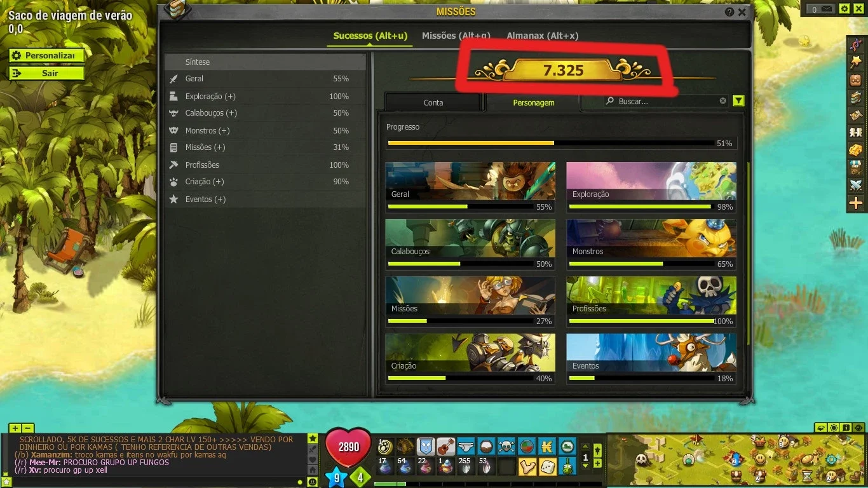Expand the Missões (+) category in list

(x=265, y=147)
